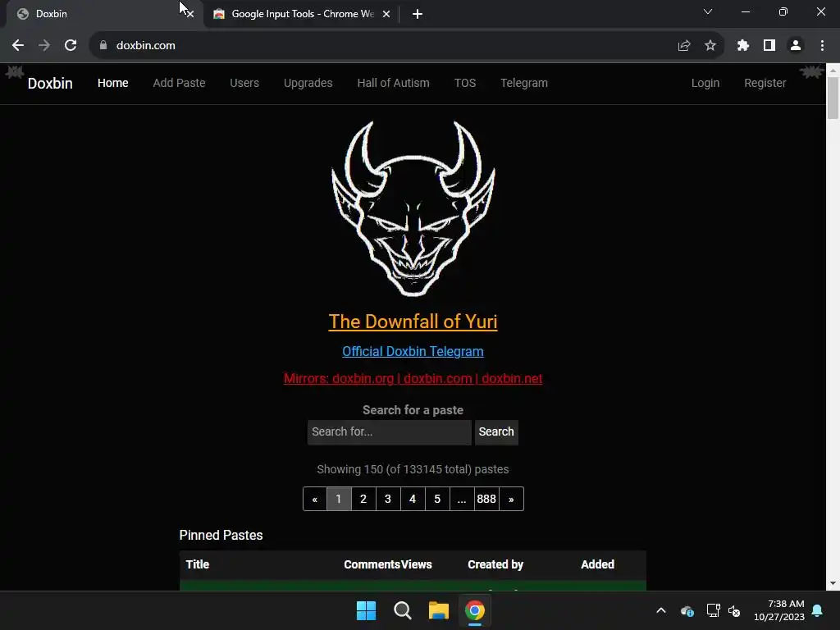Open the notifications bell icon
Image resolution: width=840 pixels, height=630 pixels.
[818, 610]
